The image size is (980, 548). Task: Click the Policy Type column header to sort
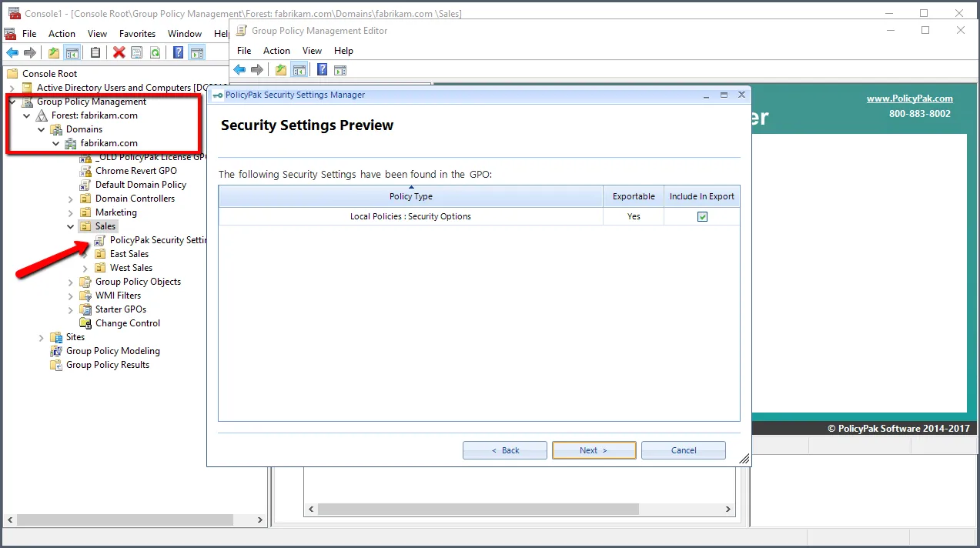(411, 196)
